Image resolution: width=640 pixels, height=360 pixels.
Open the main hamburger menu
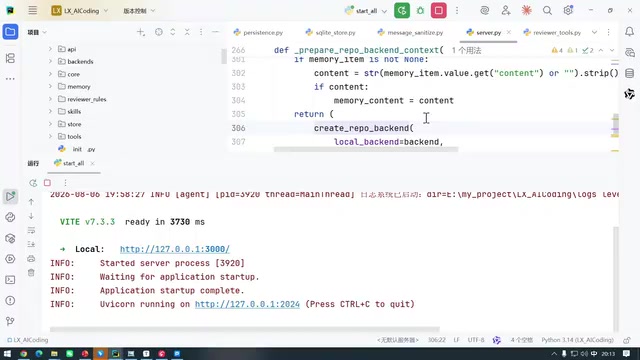(33, 11)
